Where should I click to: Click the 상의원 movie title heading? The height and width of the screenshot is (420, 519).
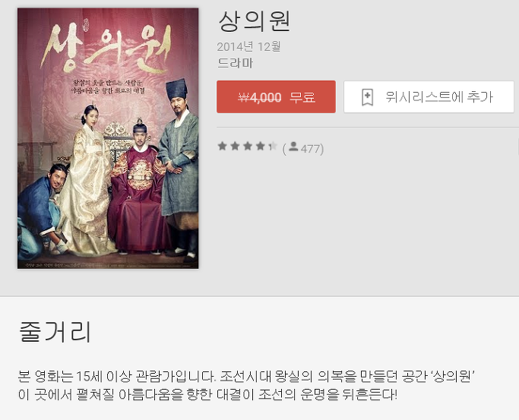[x=255, y=21]
